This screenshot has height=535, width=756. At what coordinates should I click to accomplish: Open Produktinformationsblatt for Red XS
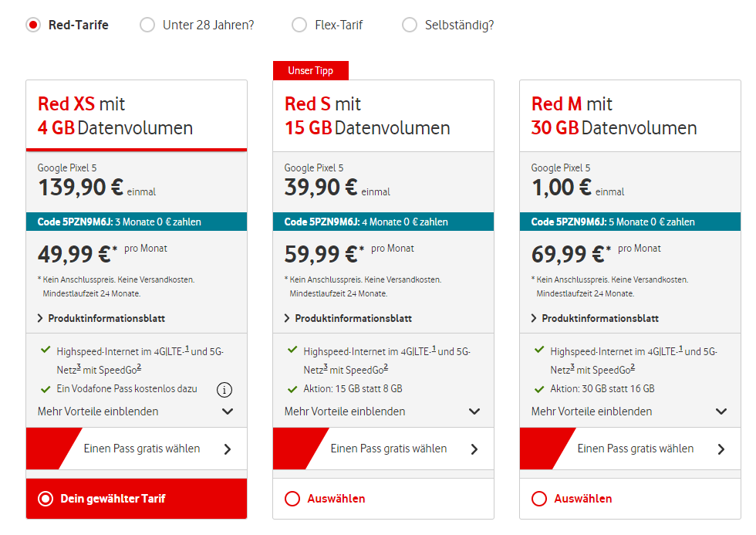(106, 318)
